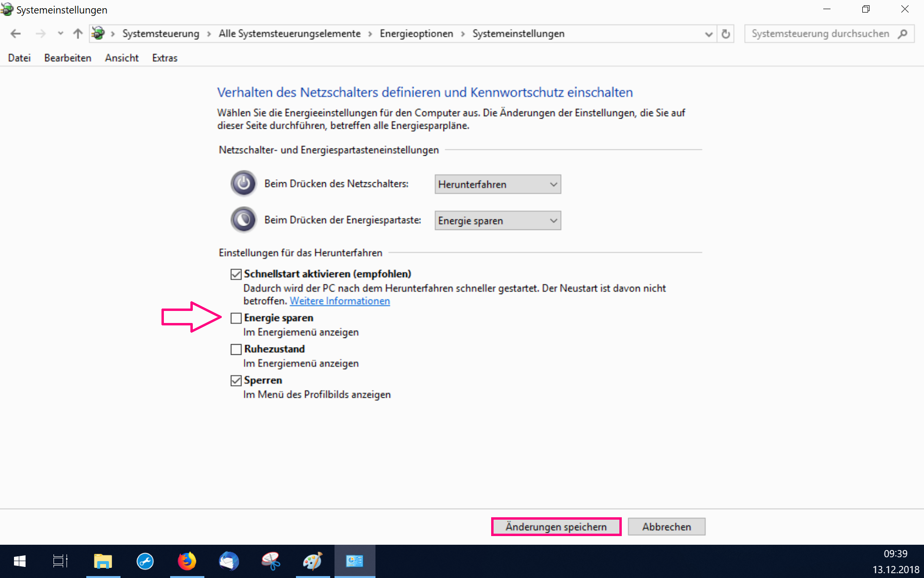Click the search magnifier icon
924x578 pixels.
(x=902, y=34)
